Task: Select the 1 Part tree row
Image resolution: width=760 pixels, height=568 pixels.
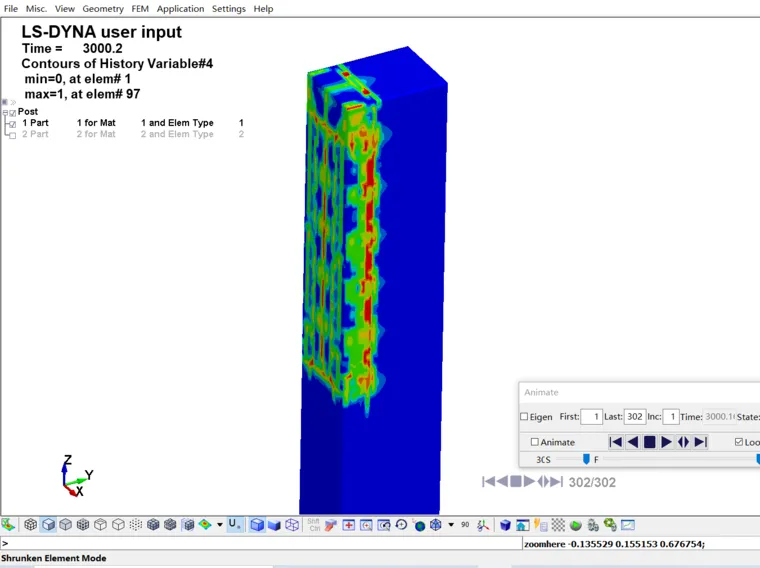Action: click(x=132, y=123)
